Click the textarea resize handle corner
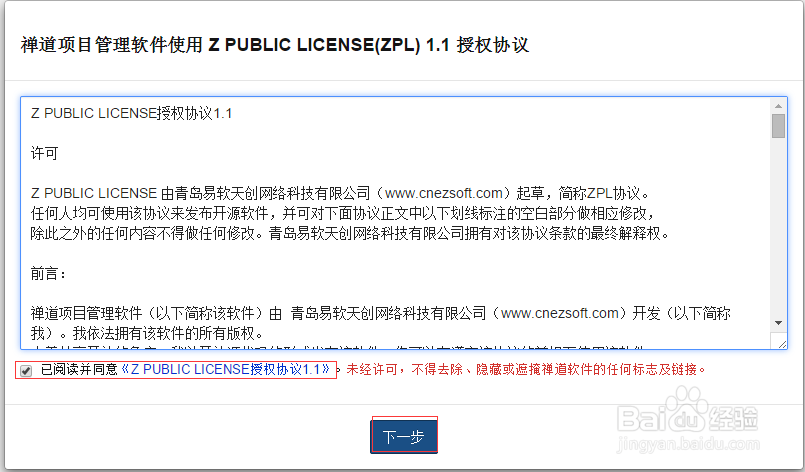This screenshot has width=805, height=472. pos(782,344)
